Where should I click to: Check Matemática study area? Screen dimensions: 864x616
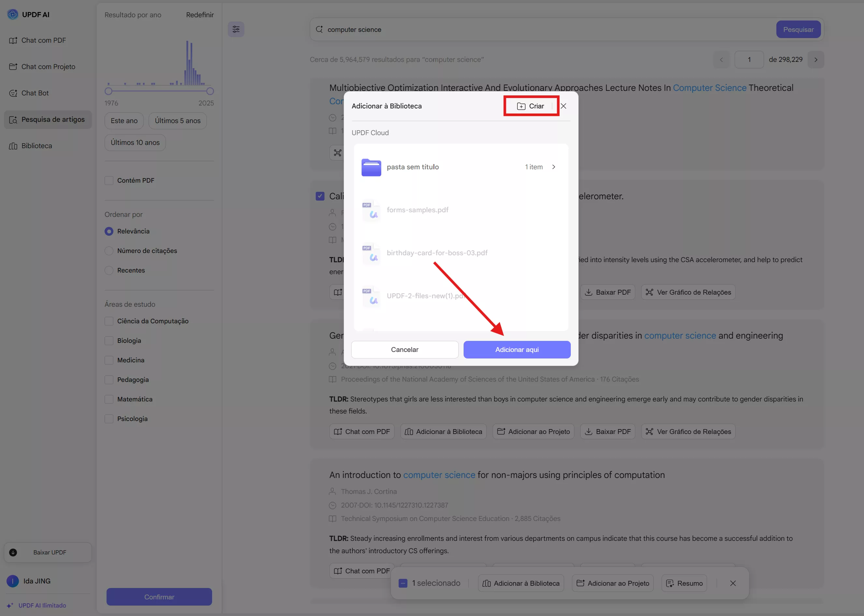(x=109, y=399)
